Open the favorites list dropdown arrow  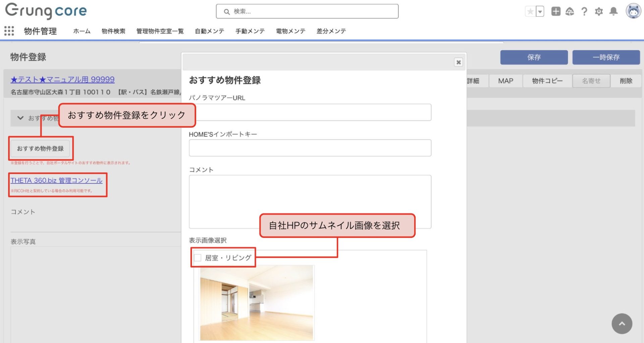(x=540, y=12)
